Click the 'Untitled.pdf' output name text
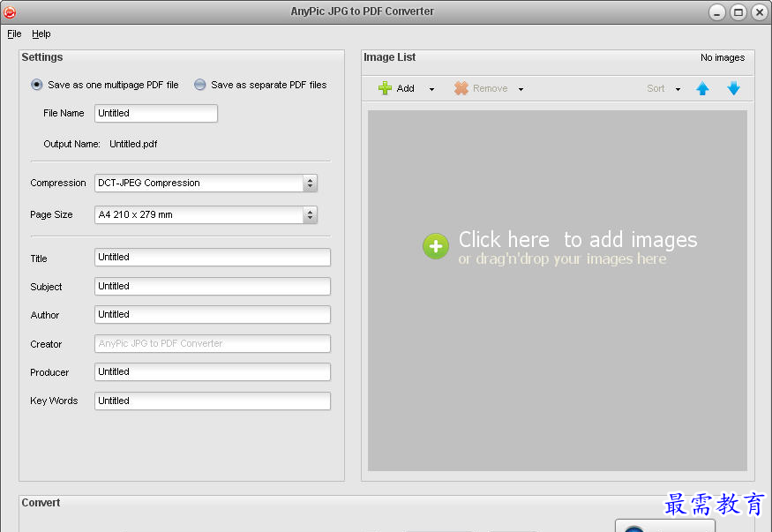This screenshot has width=772, height=532. (x=133, y=144)
